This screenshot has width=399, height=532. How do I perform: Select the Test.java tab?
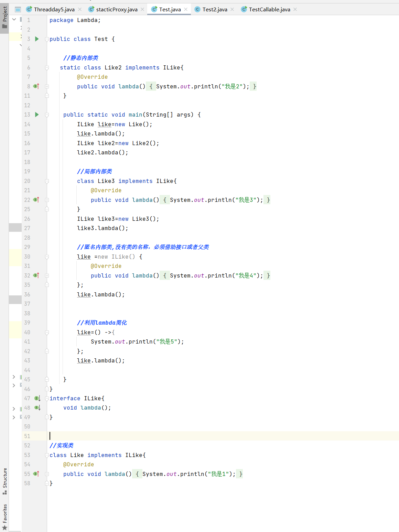[170, 9]
